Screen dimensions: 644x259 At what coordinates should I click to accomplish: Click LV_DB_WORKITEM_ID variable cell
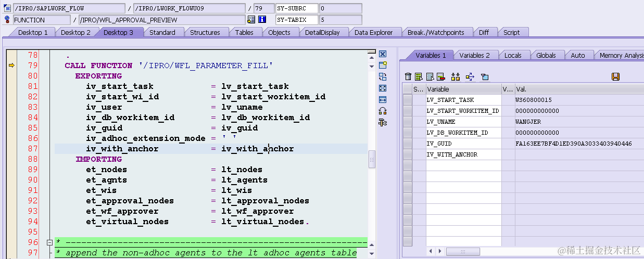pos(463,133)
